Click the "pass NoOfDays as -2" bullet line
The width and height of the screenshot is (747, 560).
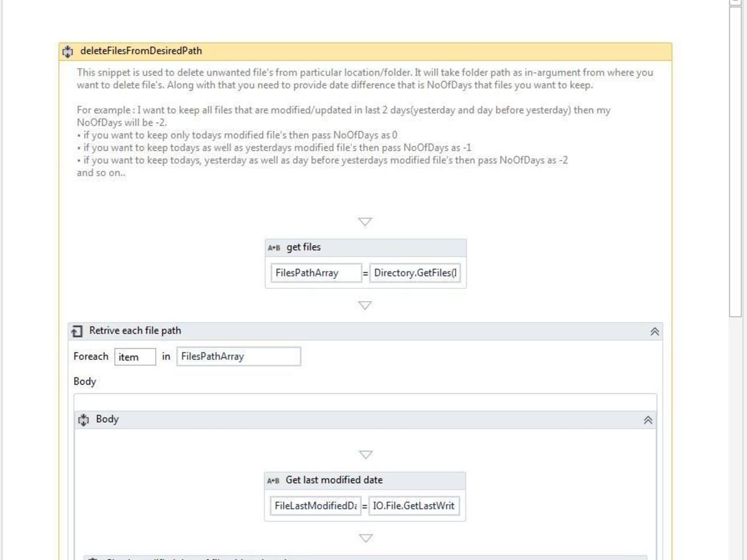click(x=322, y=160)
